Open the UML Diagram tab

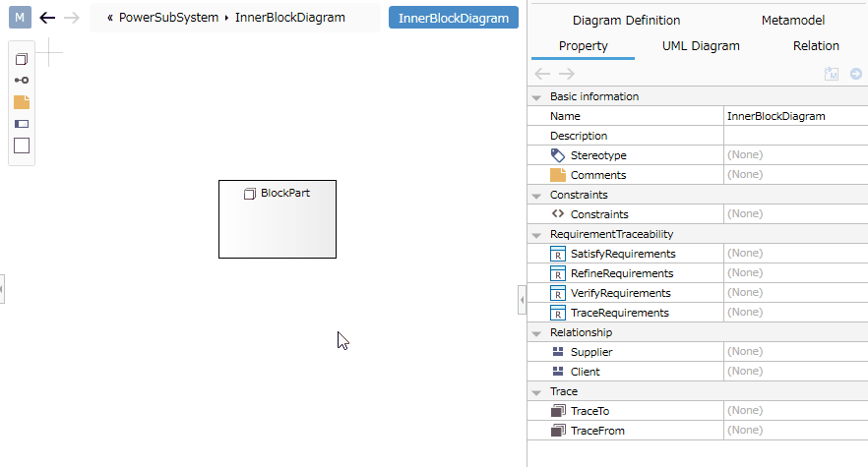pyautogui.click(x=701, y=46)
